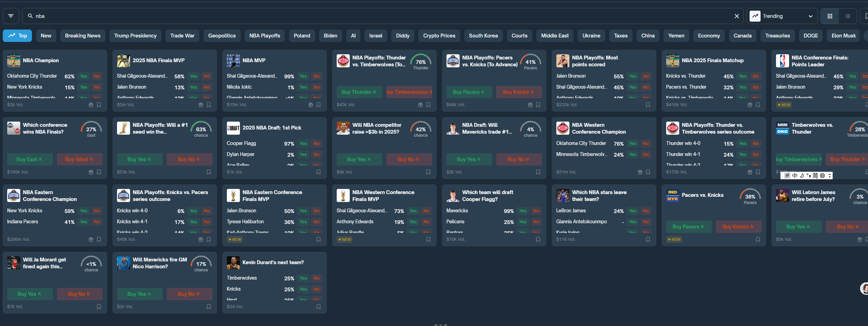Switch to the Crypto Prices tab

(x=439, y=36)
